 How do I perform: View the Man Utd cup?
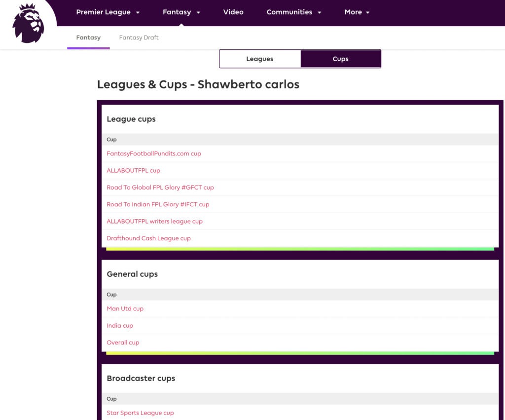coord(125,308)
